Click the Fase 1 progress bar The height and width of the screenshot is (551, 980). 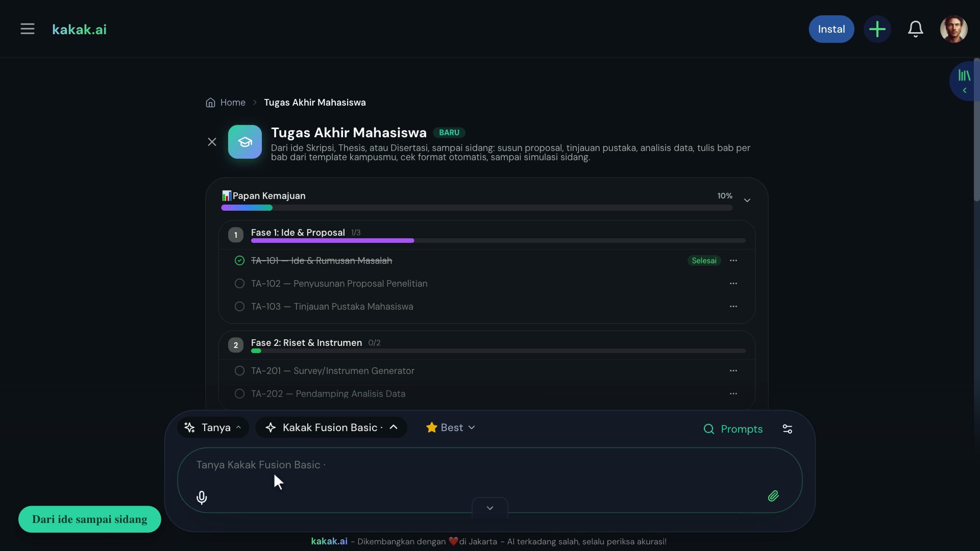pos(498,240)
